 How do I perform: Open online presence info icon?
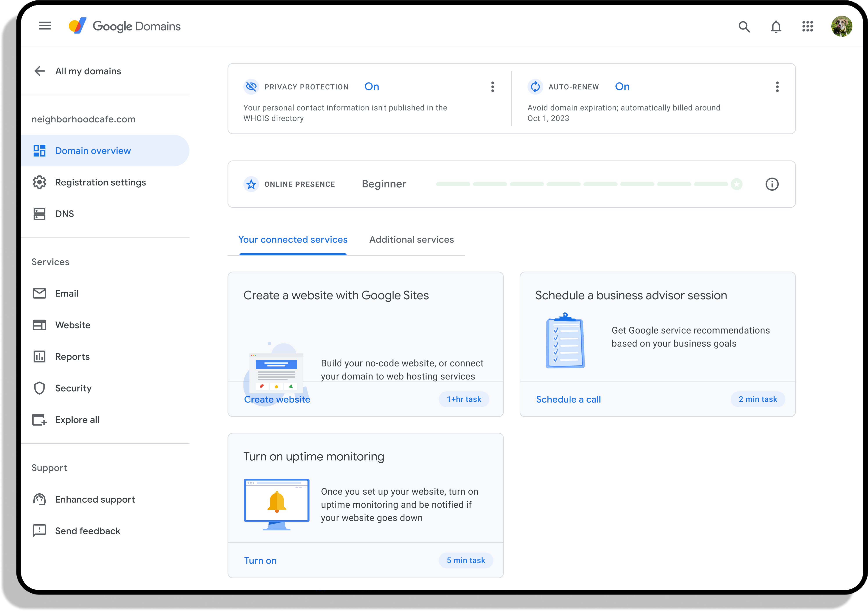point(772,184)
